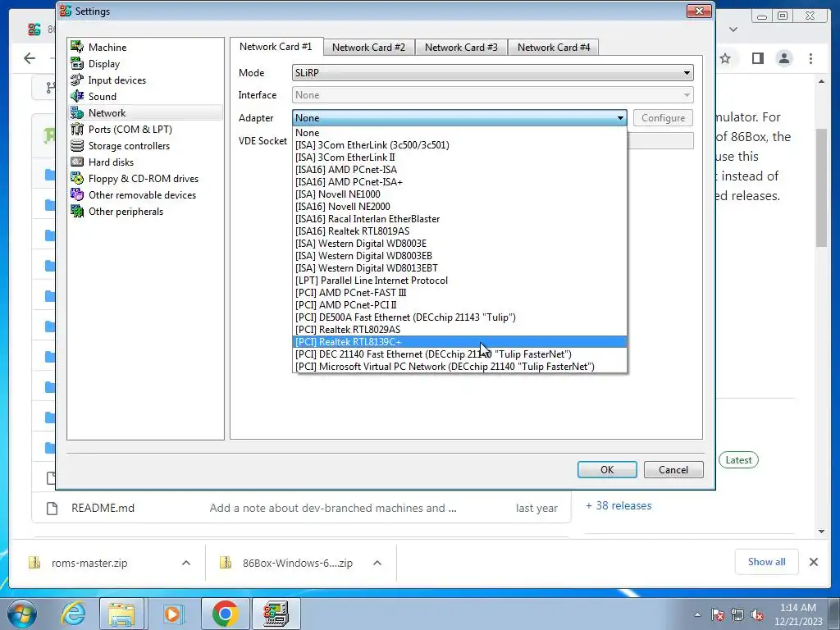This screenshot has height=630, width=840.
Task: Switch to Network Card #3 tab
Action: 461,47
